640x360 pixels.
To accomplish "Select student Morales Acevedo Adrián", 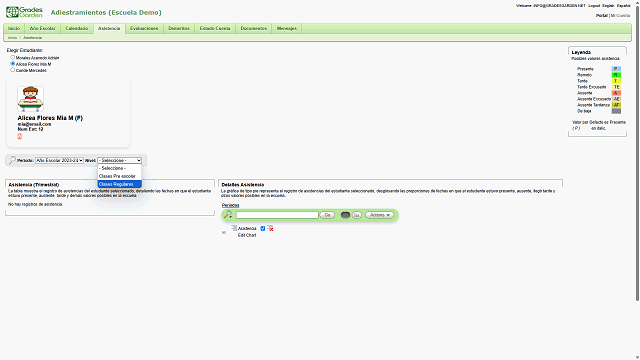I will click(13, 58).
